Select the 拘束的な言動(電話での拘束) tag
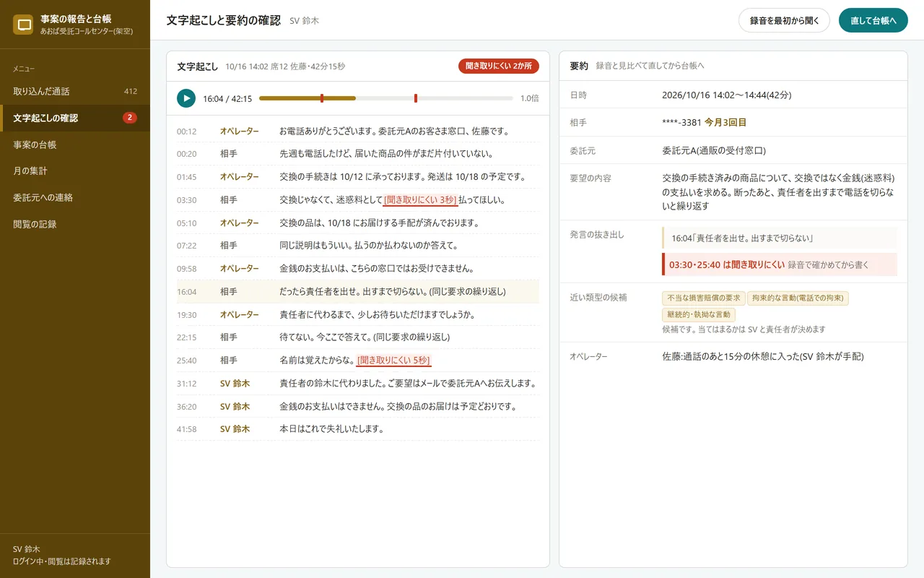The image size is (924, 578). (798, 298)
